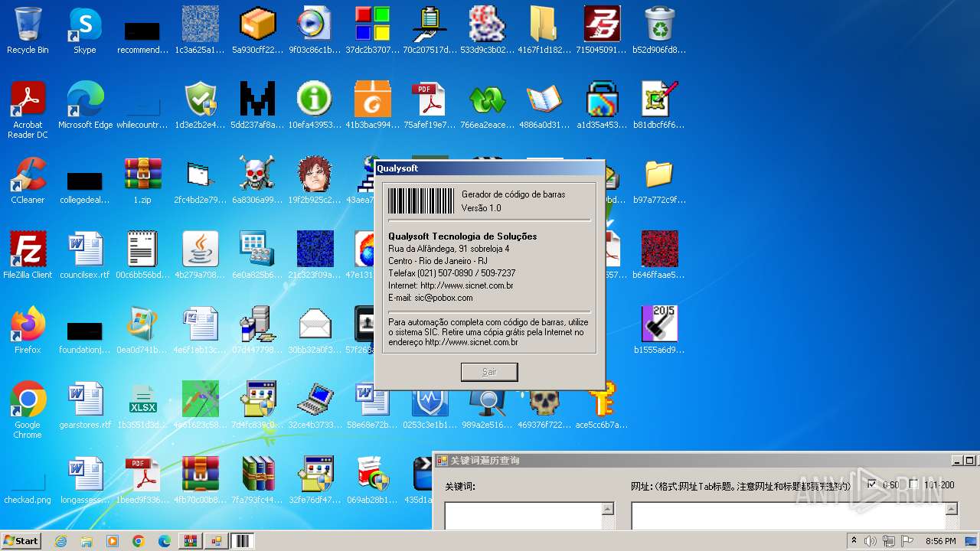Select the 1beed9f336 PDF icon
Image resolution: width=980 pixels, height=551 pixels.
click(142, 481)
